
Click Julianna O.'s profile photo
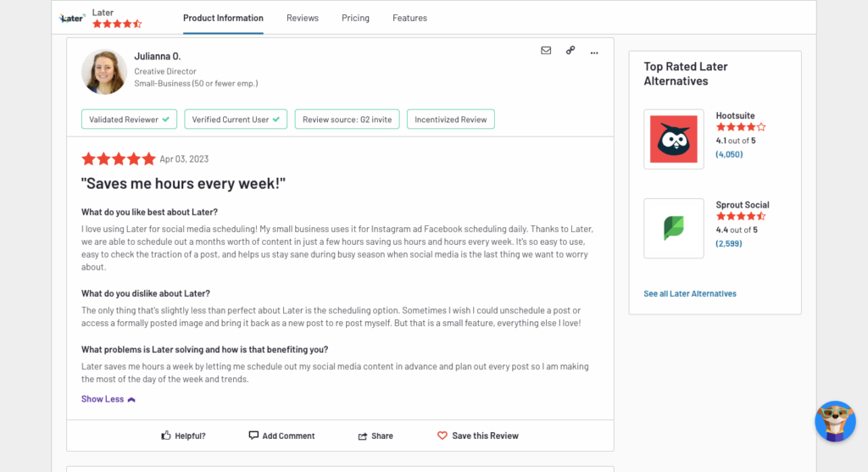tap(104, 71)
